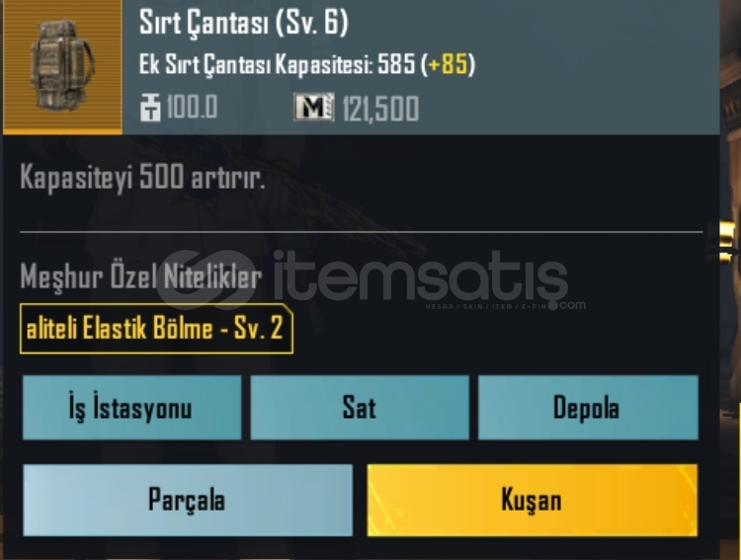
Task: Click the divider line below the description
Action: click(x=361, y=232)
